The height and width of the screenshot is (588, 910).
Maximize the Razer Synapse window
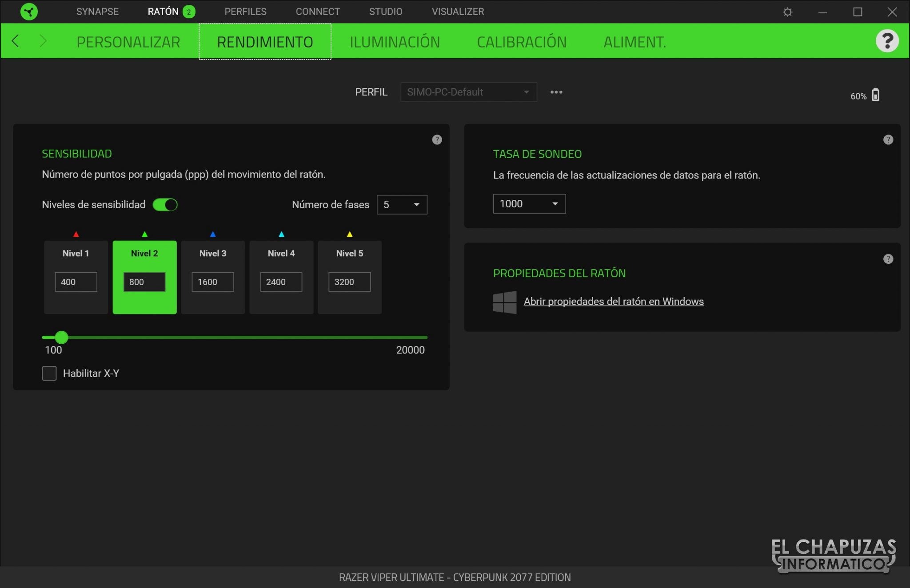click(x=858, y=12)
